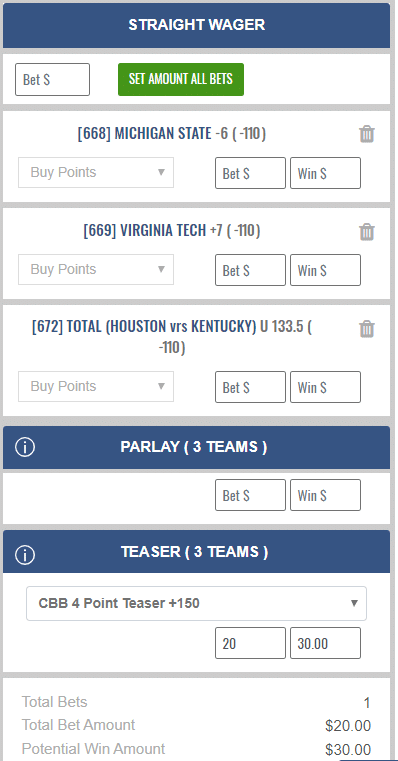Click the Parlay Bet $ field
This screenshot has width=398, height=761.
click(x=250, y=495)
